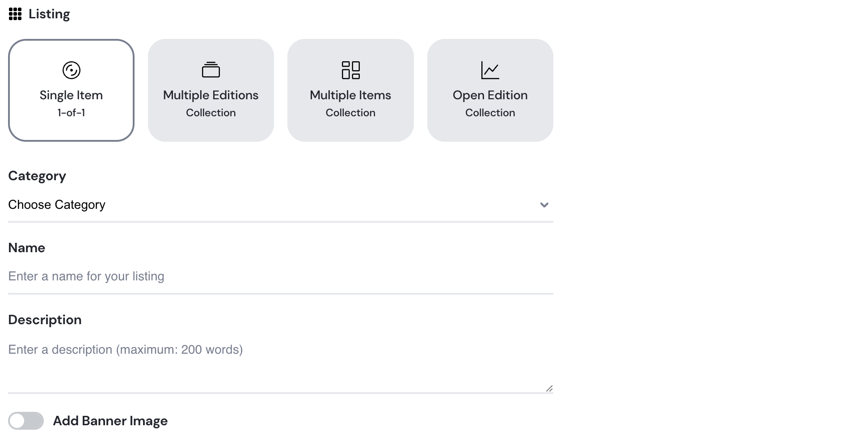The image size is (868, 440).
Task: Click the Name field label
Action: pos(27,248)
